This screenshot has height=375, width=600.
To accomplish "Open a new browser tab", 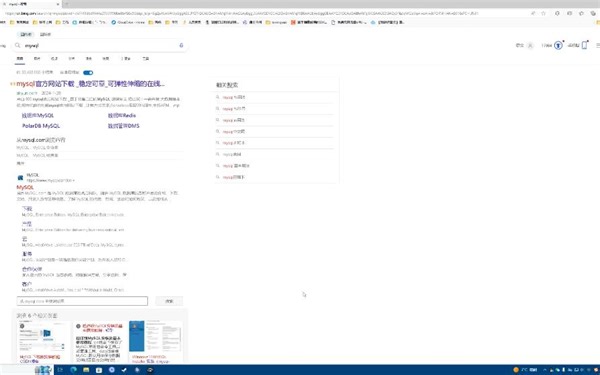I will tap(66, 4).
